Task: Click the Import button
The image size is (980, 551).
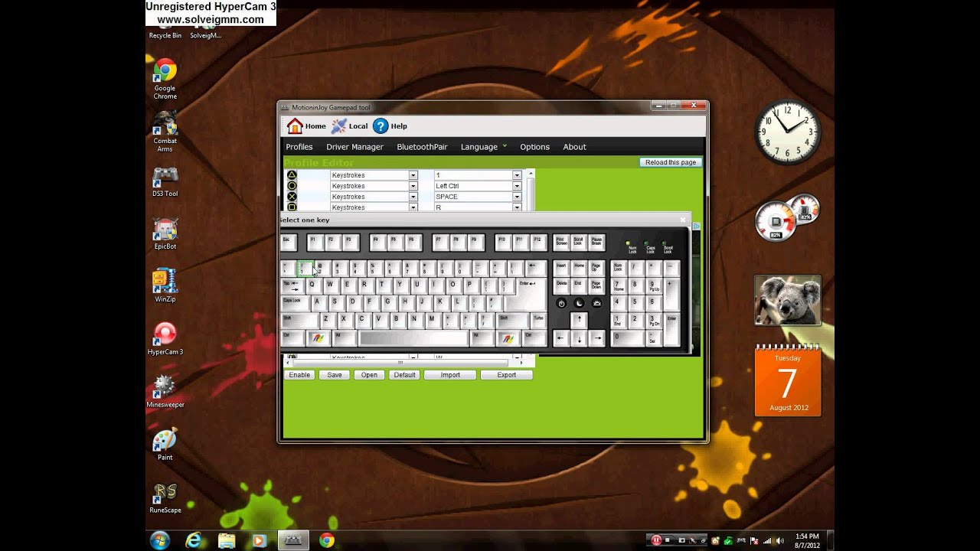Action: (450, 375)
